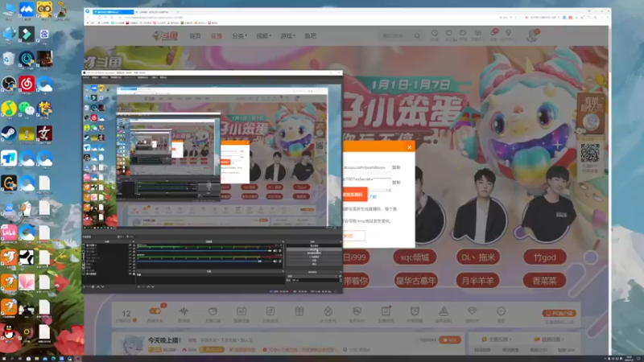
Task: Expand the 游戏 dropdown in Douyu nav
Action: click(x=288, y=35)
